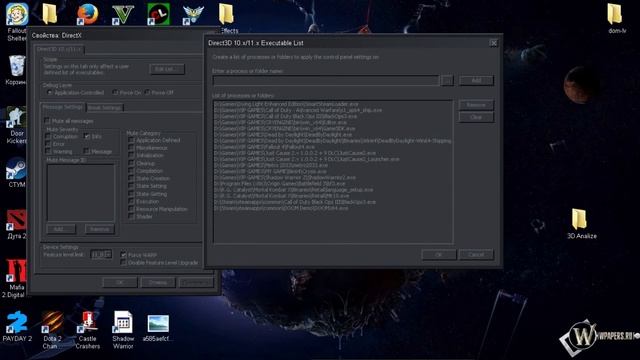Select Force On debug layer option

click(x=115, y=93)
